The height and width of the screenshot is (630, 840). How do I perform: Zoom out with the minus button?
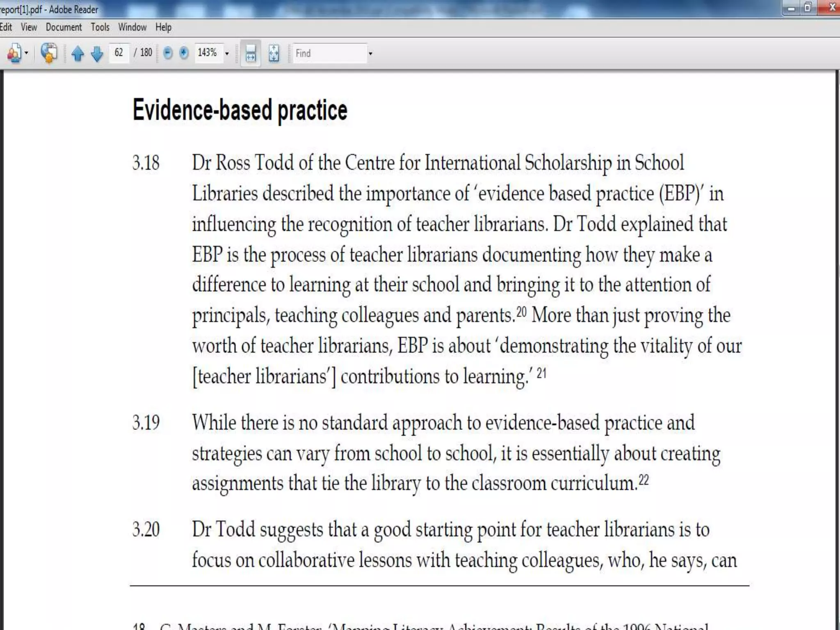click(168, 53)
